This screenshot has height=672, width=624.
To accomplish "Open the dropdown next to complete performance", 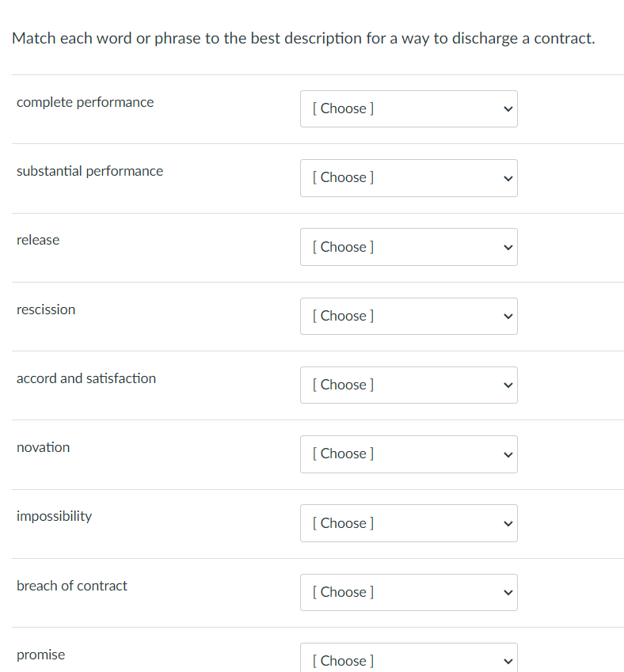I will click(x=409, y=108).
